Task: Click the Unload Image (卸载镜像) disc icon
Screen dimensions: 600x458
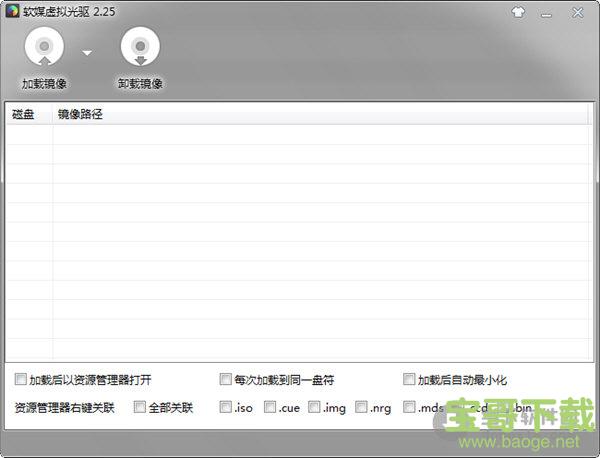Action: (x=140, y=47)
